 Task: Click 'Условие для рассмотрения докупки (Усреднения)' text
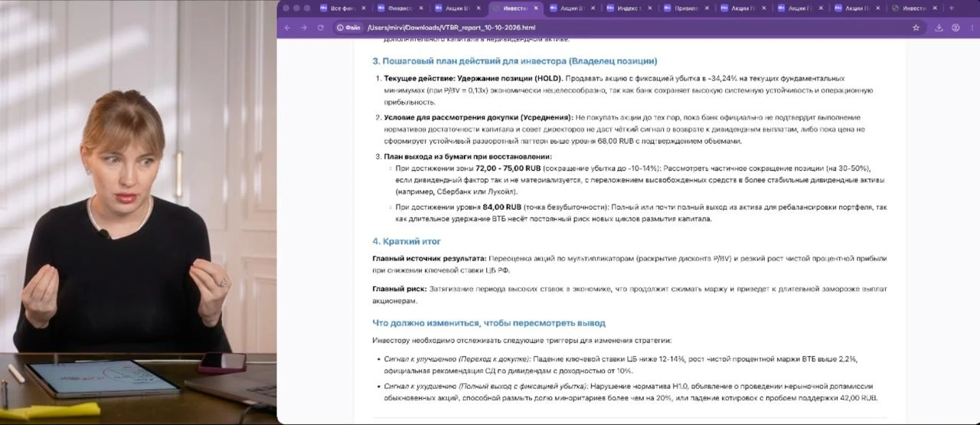(478, 117)
